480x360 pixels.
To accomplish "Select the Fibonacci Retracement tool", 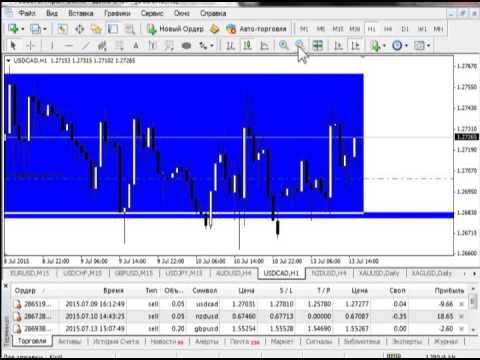I will (x=119, y=45).
